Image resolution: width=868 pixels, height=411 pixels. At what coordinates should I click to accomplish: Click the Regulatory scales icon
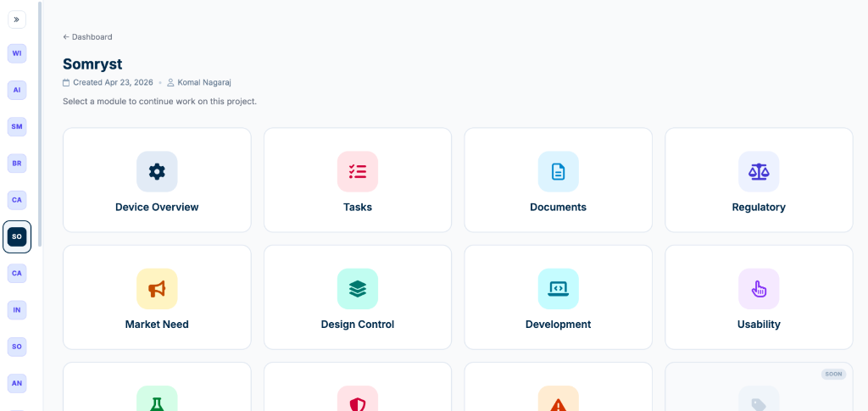tap(759, 171)
